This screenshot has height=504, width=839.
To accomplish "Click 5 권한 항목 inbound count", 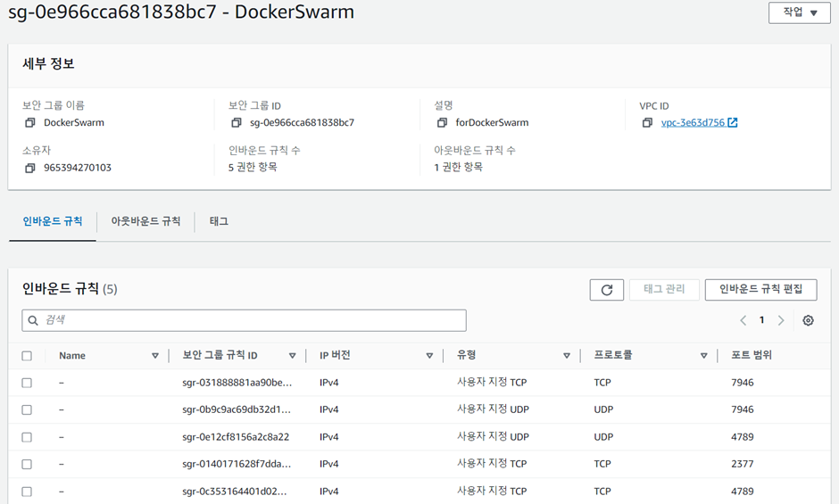I will point(253,168).
